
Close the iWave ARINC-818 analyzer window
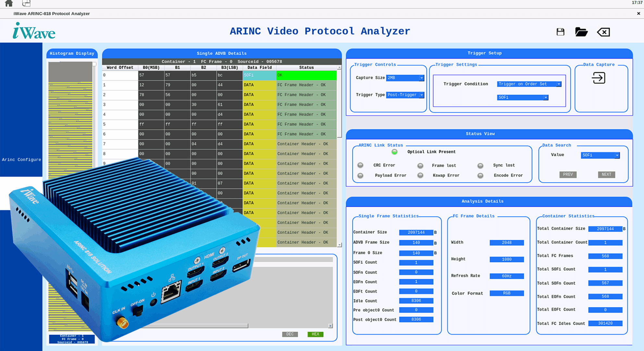[x=638, y=14]
